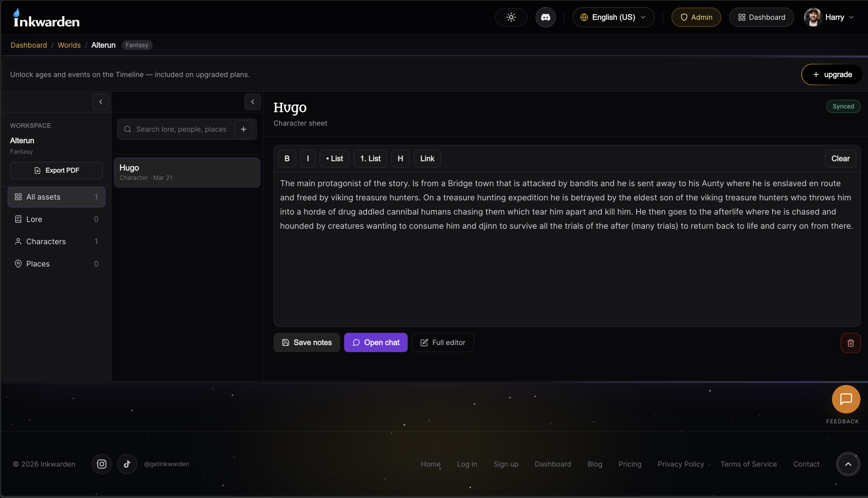
Task: Add a new asset with plus button
Action: coord(243,129)
